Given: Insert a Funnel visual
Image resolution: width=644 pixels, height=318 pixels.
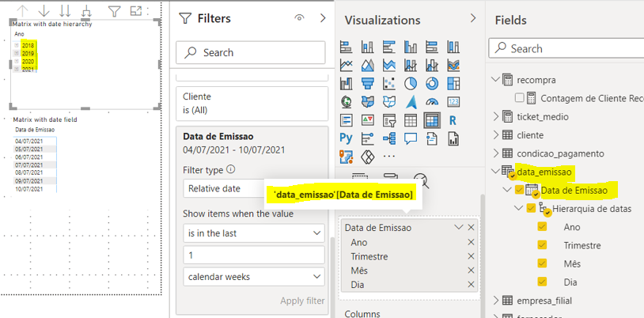Looking at the screenshot, I should click(368, 83).
